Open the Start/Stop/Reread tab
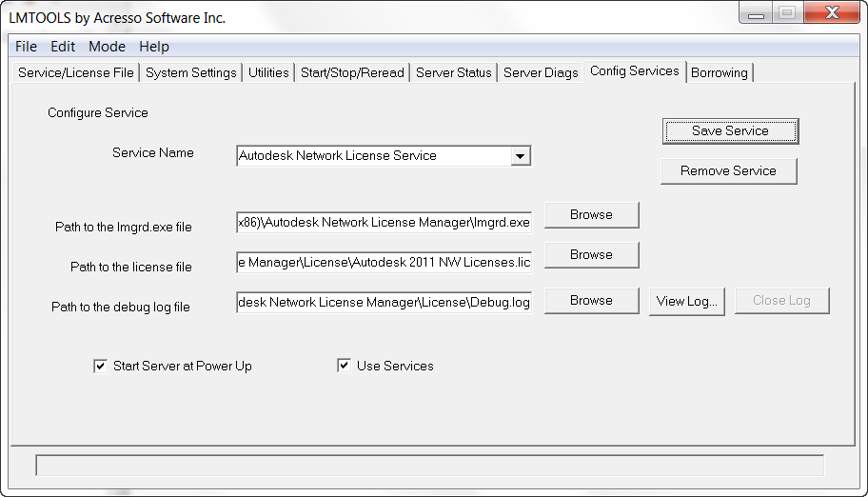868x497 pixels. pyautogui.click(x=352, y=72)
